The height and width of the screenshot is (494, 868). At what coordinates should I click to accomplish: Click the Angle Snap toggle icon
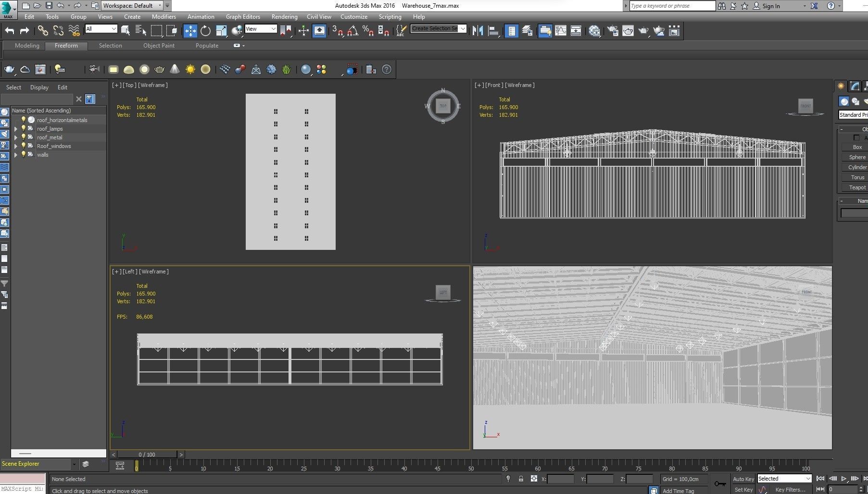pyautogui.click(x=353, y=31)
